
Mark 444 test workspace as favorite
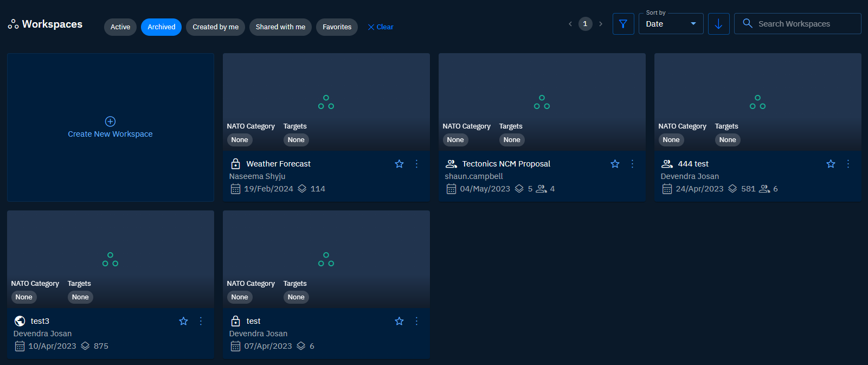[x=831, y=164]
